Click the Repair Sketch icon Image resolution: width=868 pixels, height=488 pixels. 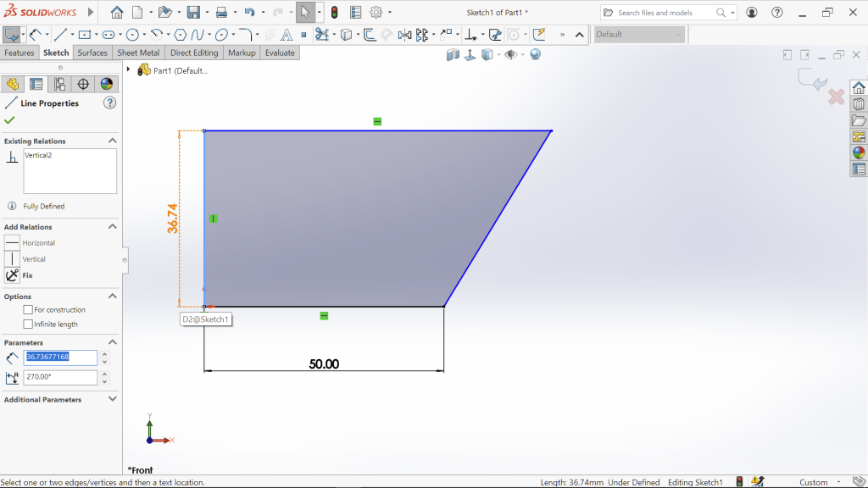tap(495, 35)
